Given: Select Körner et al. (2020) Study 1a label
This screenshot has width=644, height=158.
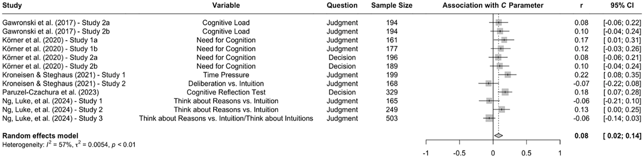Looking at the screenshot, I should [50, 40].
